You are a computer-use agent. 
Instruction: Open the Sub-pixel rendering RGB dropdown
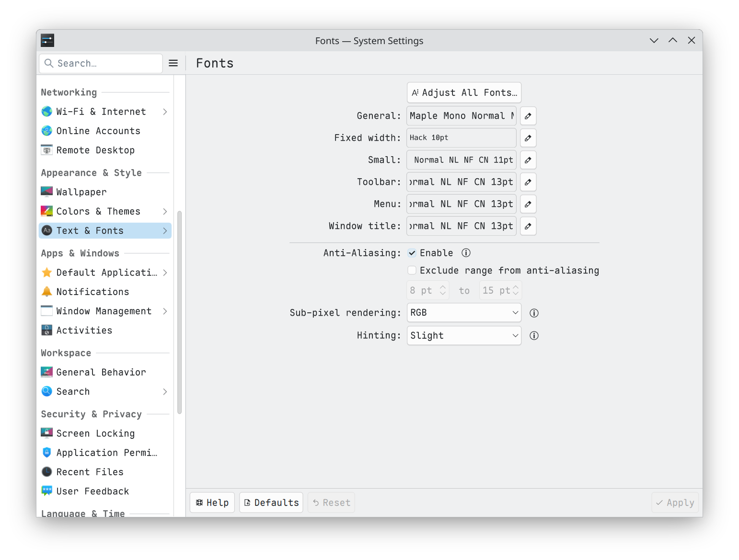(x=463, y=313)
